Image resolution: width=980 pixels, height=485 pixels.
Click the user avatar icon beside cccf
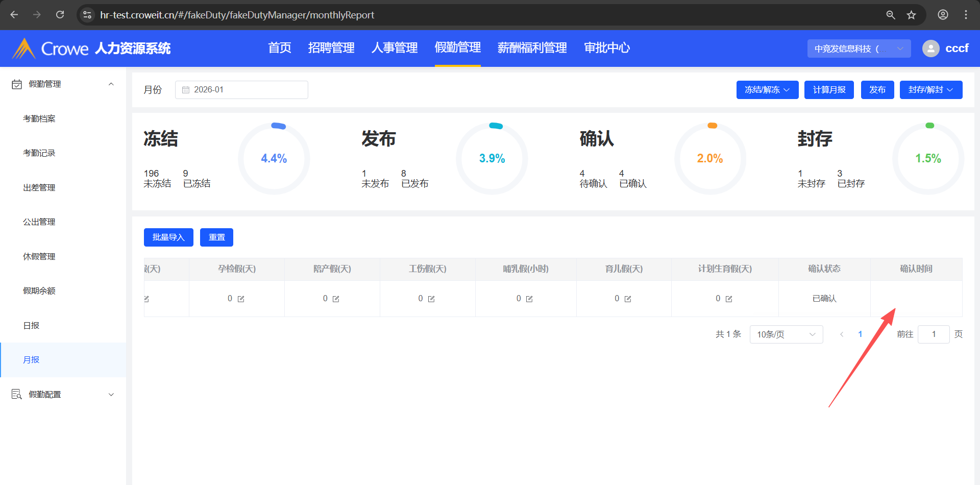[x=930, y=48]
